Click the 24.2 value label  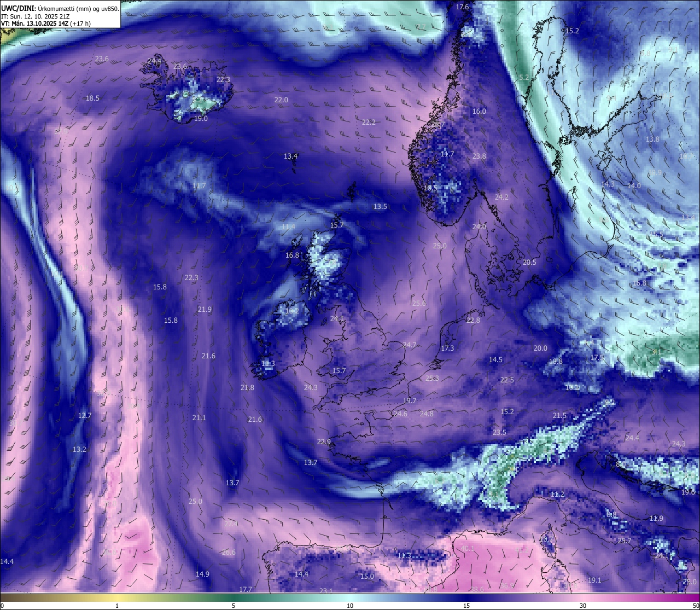coord(501,197)
